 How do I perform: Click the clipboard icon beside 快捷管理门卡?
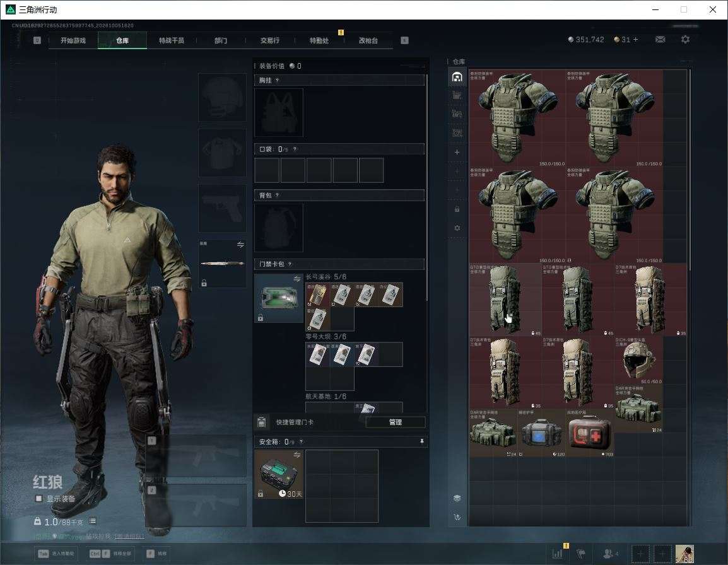pyautogui.click(x=261, y=422)
